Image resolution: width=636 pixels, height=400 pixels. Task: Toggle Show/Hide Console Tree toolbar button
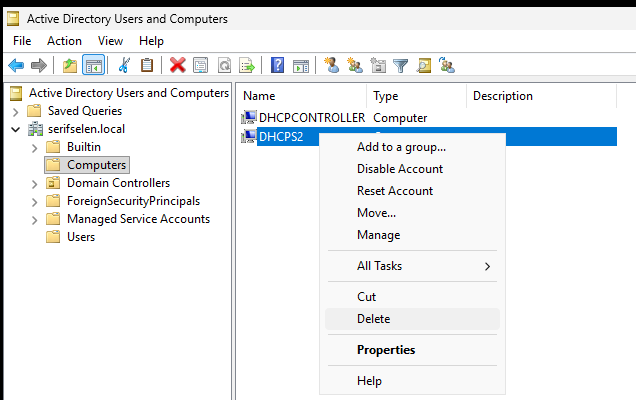tap(94, 65)
